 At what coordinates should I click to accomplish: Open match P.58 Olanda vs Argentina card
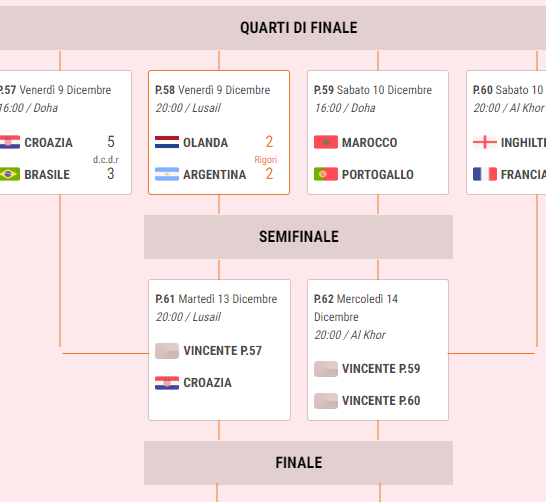[219, 132]
